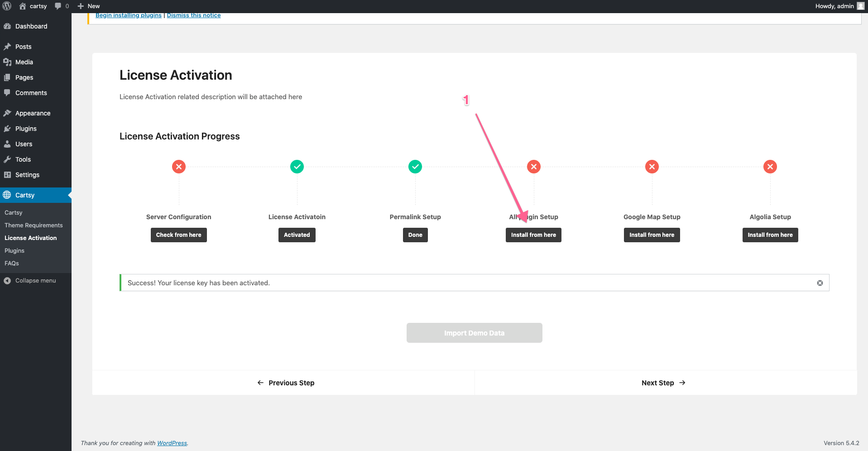Screen dimensions: 868x451
Task: Click the Activated button
Action: tap(297, 235)
